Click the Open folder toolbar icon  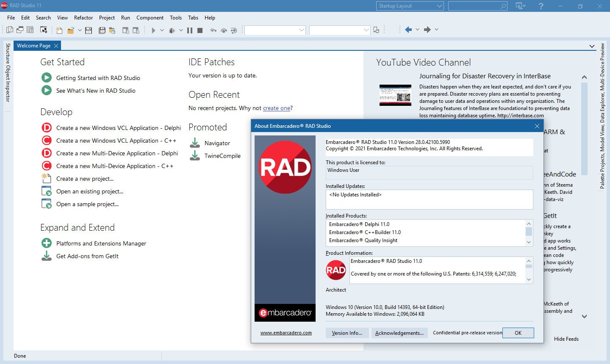(70, 30)
